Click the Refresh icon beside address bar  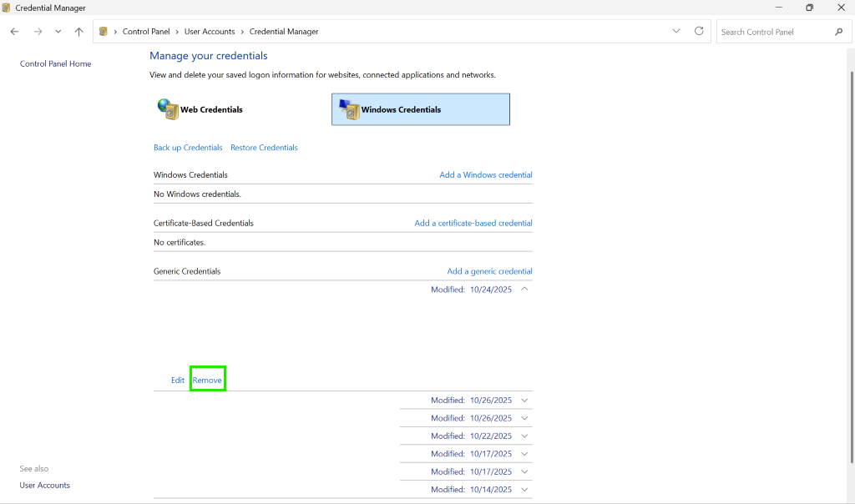point(699,31)
